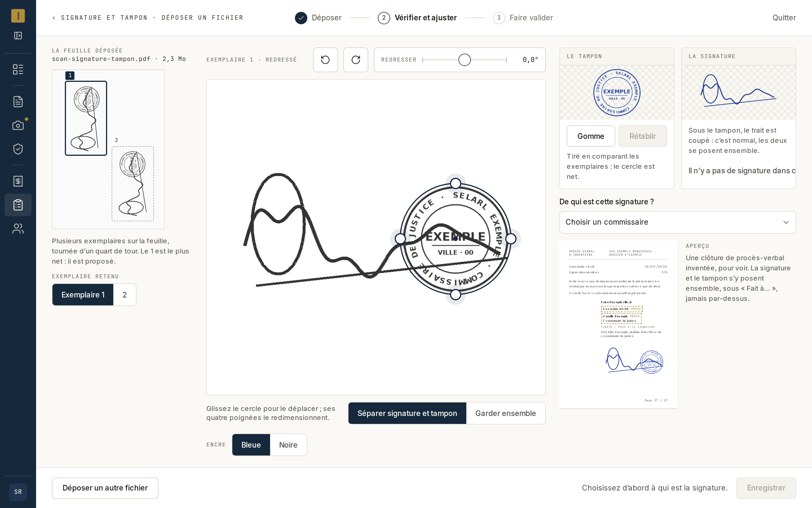The image size is (812, 508).
Task: Click the gold app logo icon
Action: click(x=18, y=16)
